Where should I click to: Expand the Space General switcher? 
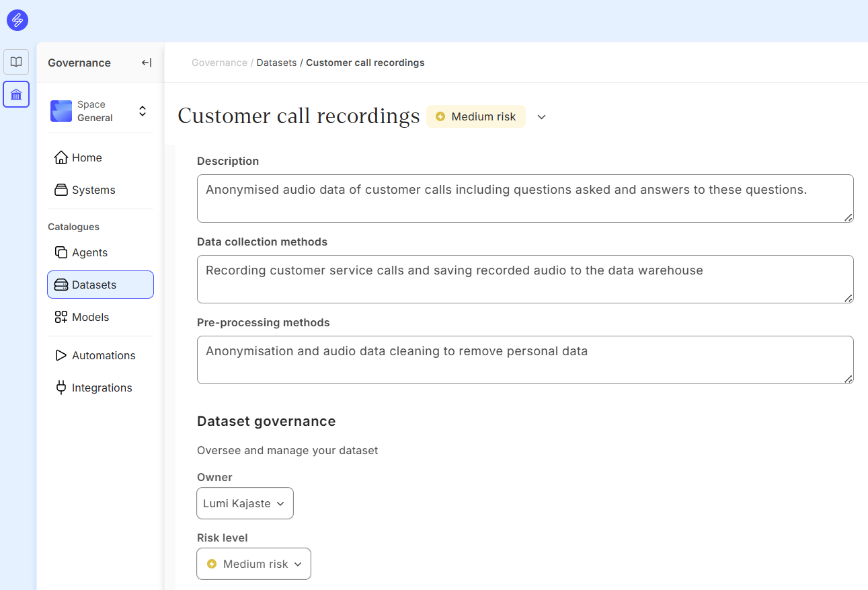pos(142,111)
